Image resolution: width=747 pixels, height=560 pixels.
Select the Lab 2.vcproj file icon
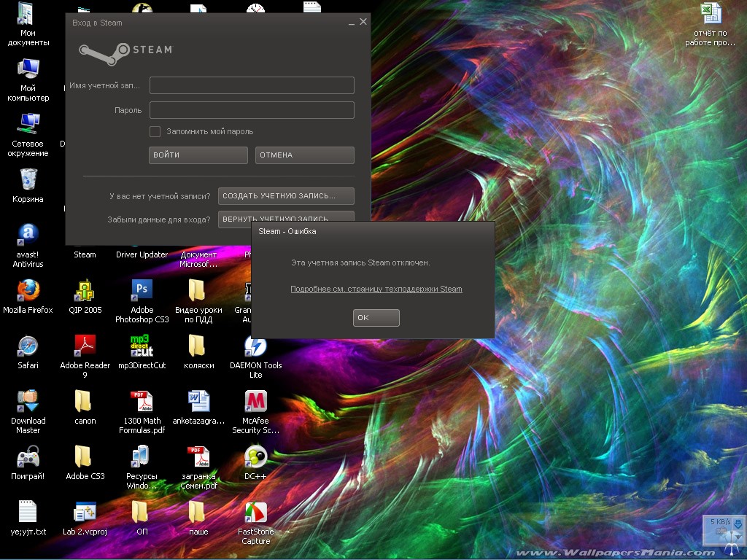coord(85,518)
